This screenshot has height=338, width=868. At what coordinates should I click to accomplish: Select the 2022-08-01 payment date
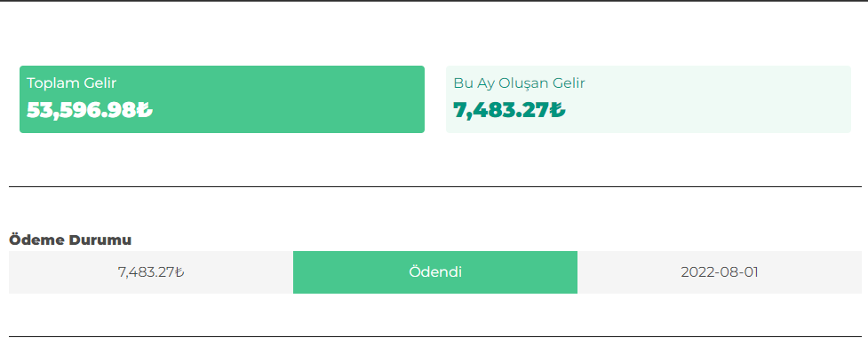pyautogui.click(x=720, y=272)
